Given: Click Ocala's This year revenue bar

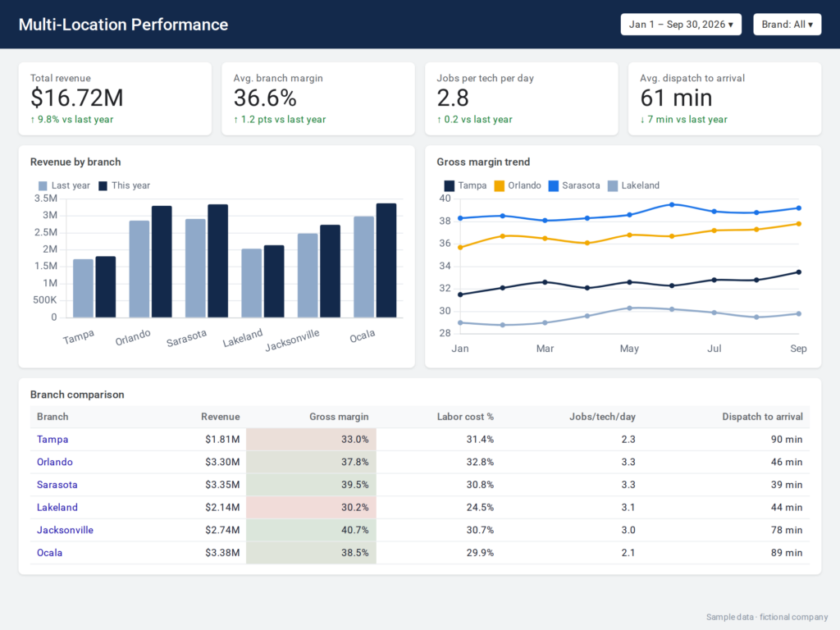Looking at the screenshot, I should (386, 260).
